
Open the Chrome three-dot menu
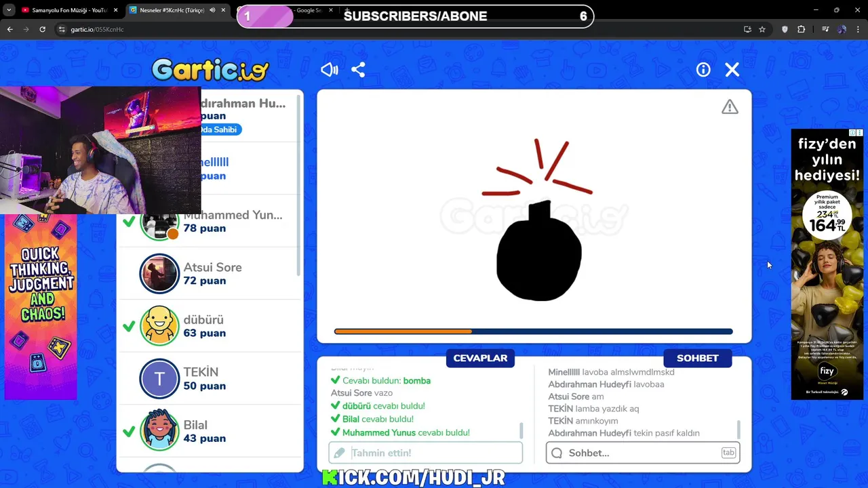click(x=859, y=29)
